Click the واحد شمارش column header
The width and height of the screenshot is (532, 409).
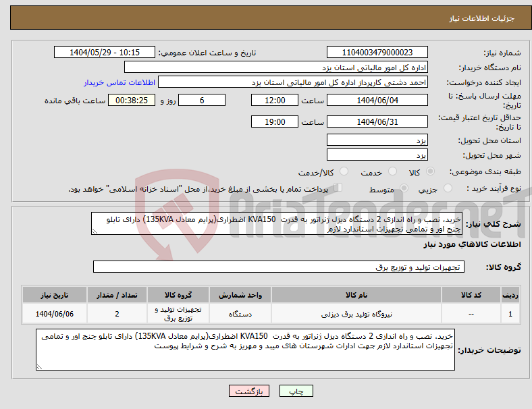tap(240, 295)
